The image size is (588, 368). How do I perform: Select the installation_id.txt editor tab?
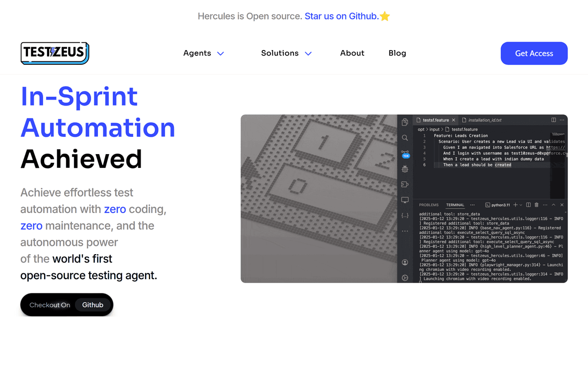click(484, 120)
